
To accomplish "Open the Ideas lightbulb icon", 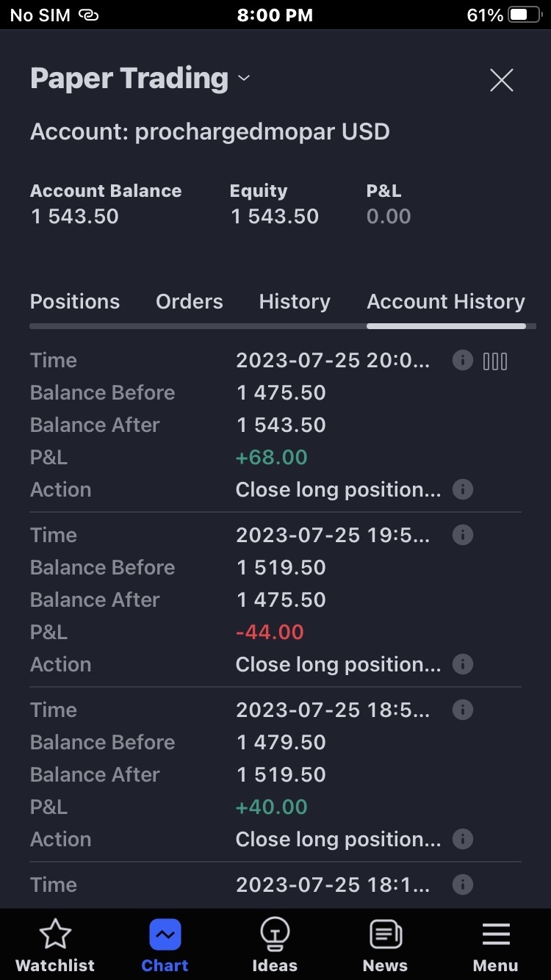I will [x=275, y=934].
